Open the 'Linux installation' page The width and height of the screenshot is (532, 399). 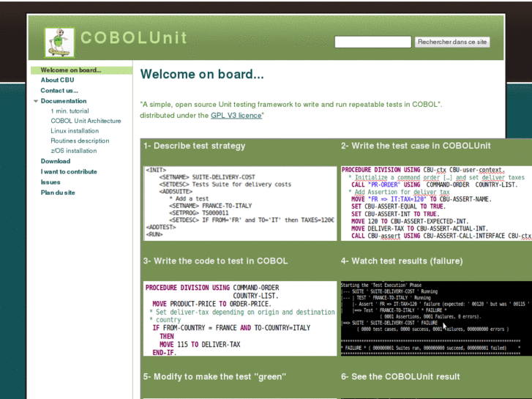pyautogui.click(x=75, y=131)
